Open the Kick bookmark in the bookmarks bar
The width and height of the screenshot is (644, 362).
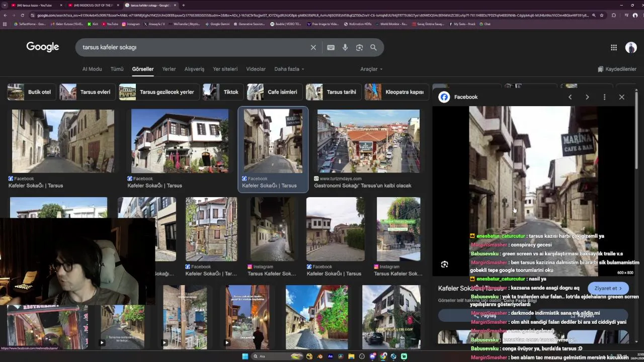pos(93,24)
